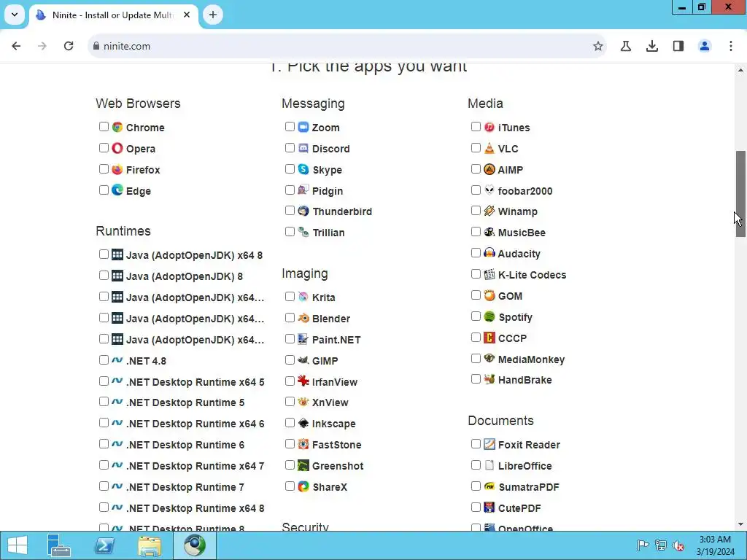Click the MediaMonkey label
This screenshot has height=560, width=747.
(531, 359)
